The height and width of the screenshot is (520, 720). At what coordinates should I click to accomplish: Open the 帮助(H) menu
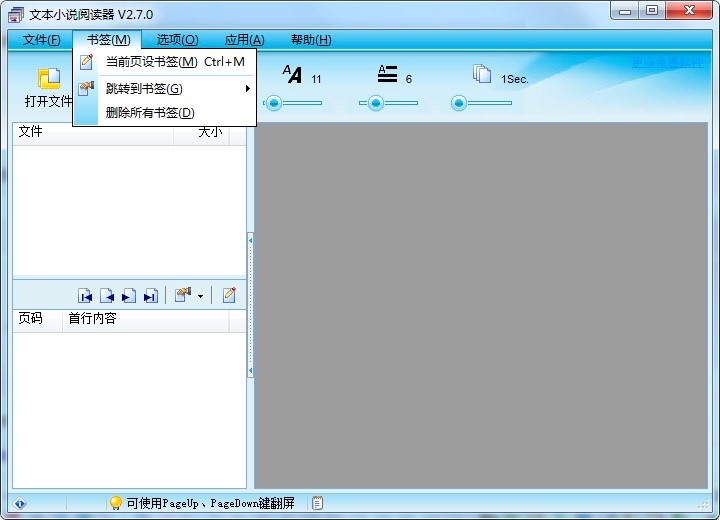311,40
